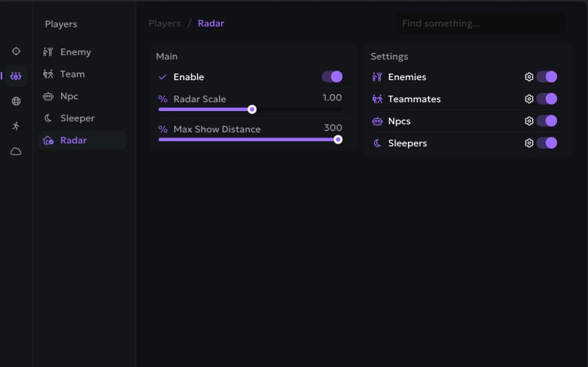
Task: Go to Sleeper menu entry
Action: (x=76, y=118)
